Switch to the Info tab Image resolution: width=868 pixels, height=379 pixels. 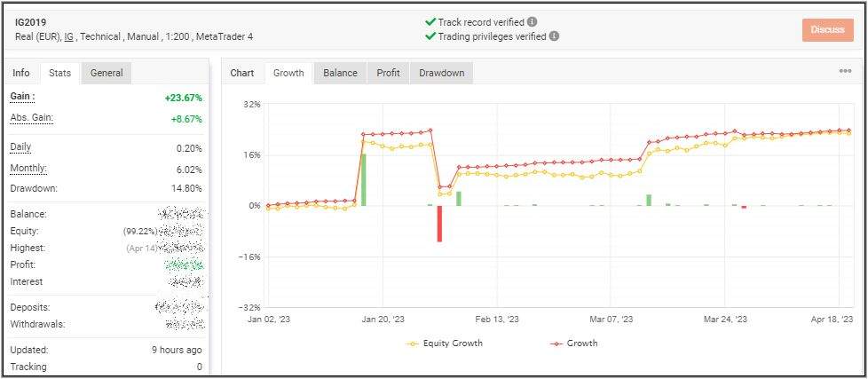pos(21,73)
